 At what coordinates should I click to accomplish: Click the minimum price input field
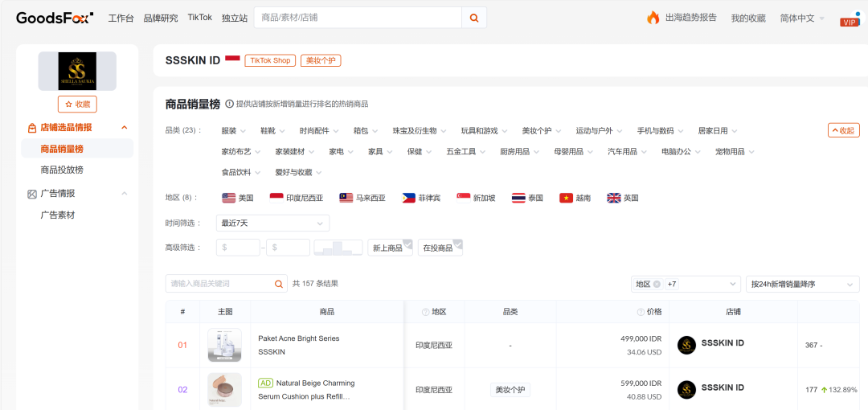click(x=238, y=248)
